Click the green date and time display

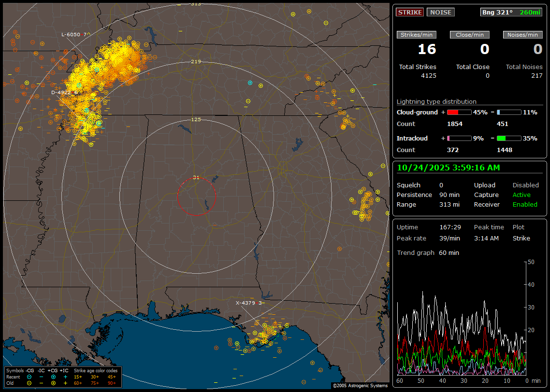point(448,168)
